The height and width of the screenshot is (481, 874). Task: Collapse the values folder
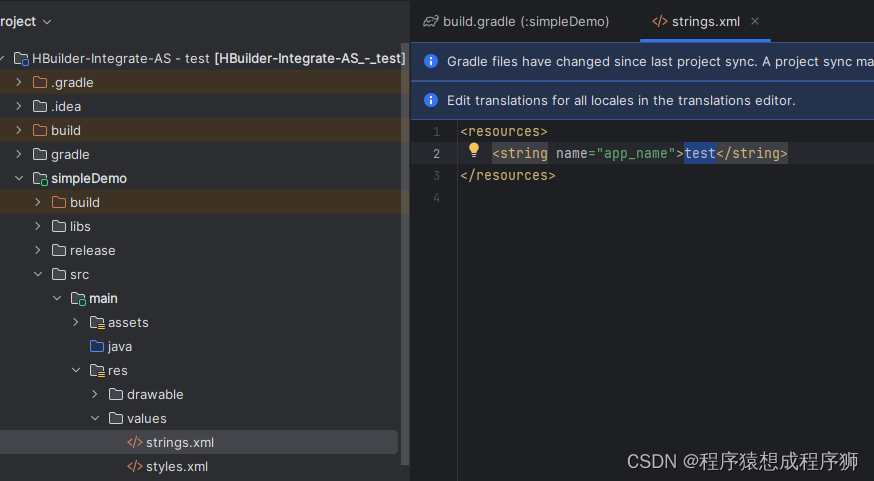95,418
